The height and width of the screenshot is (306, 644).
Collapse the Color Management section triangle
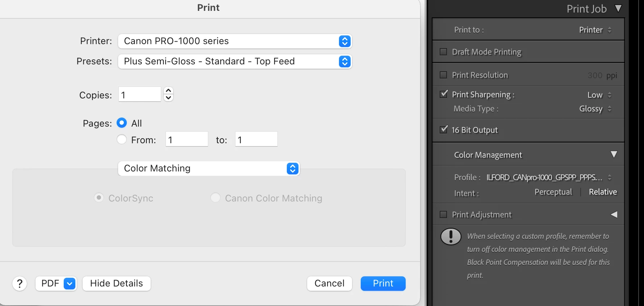point(614,154)
